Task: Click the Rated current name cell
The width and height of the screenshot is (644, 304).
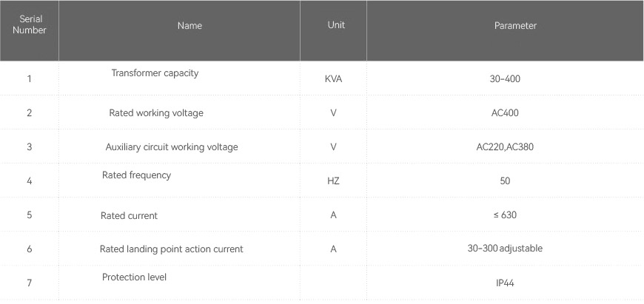Action: pyautogui.click(x=129, y=216)
